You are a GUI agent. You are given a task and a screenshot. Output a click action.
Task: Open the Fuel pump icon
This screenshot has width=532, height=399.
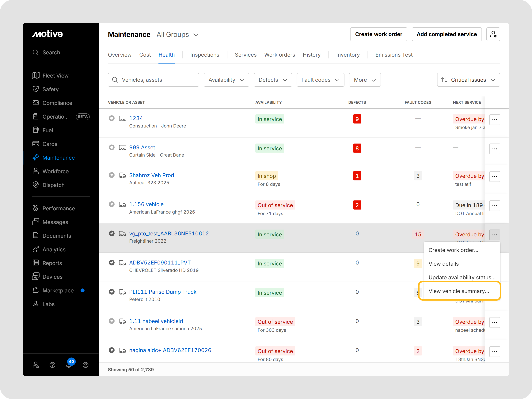point(36,130)
